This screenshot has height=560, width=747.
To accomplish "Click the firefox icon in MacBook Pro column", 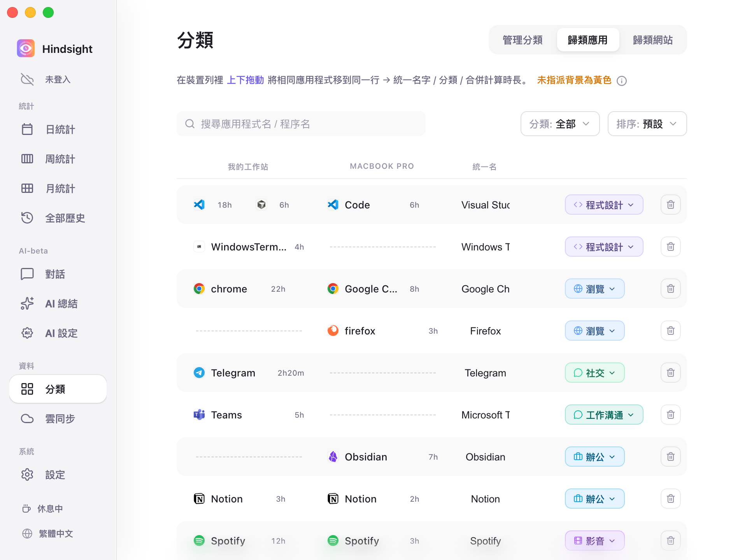I will pyautogui.click(x=333, y=331).
